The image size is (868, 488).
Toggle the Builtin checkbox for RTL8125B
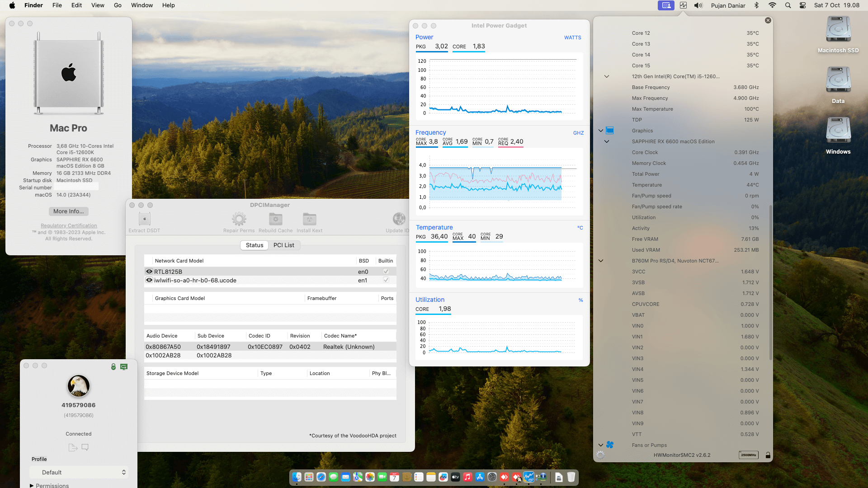pos(386,271)
